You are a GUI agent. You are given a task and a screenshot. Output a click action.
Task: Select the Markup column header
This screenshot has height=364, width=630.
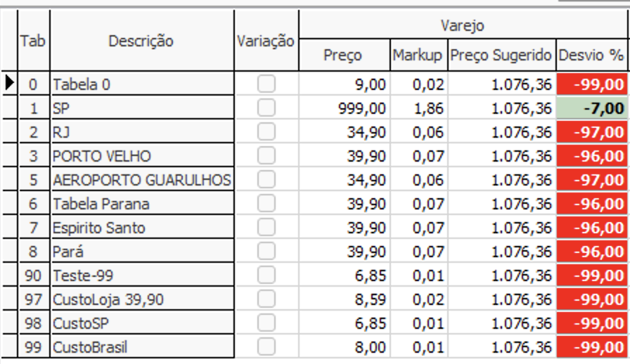tap(418, 55)
